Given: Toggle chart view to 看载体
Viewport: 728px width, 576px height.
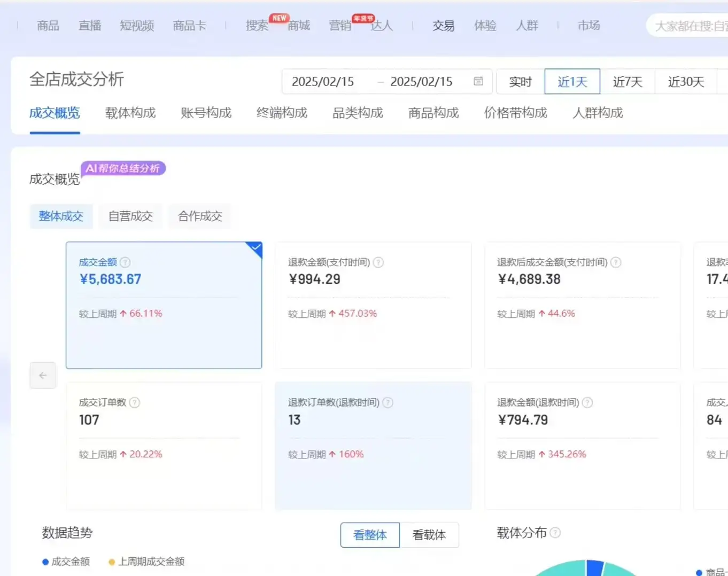Looking at the screenshot, I should point(429,535).
